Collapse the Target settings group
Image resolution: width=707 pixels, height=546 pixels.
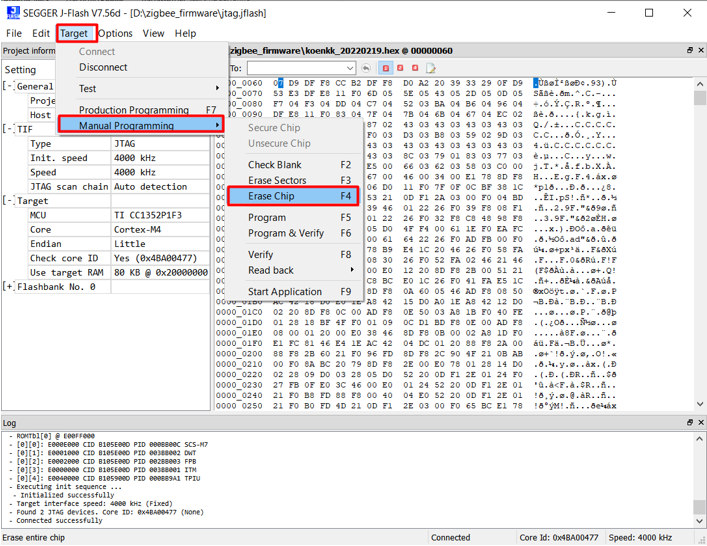click(x=6, y=201)
